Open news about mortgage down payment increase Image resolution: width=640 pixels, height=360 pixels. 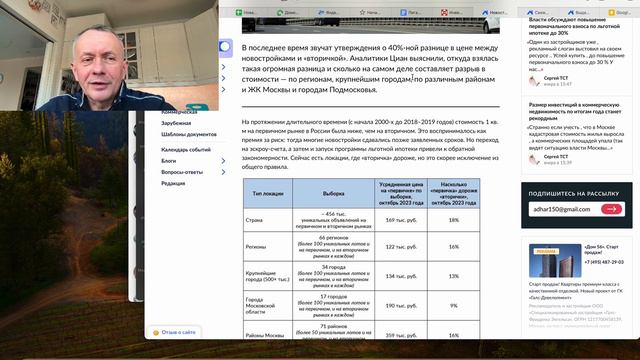(x=574, y=26)
